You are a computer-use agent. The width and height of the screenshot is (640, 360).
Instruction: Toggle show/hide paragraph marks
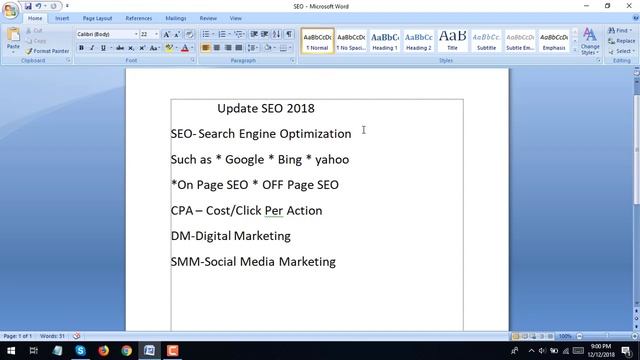tap(289, 34)
